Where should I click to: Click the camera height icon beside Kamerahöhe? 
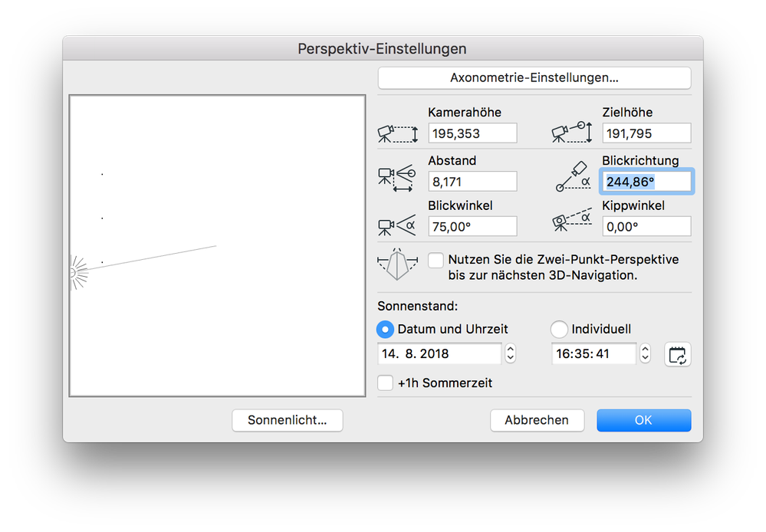[398, 133]
